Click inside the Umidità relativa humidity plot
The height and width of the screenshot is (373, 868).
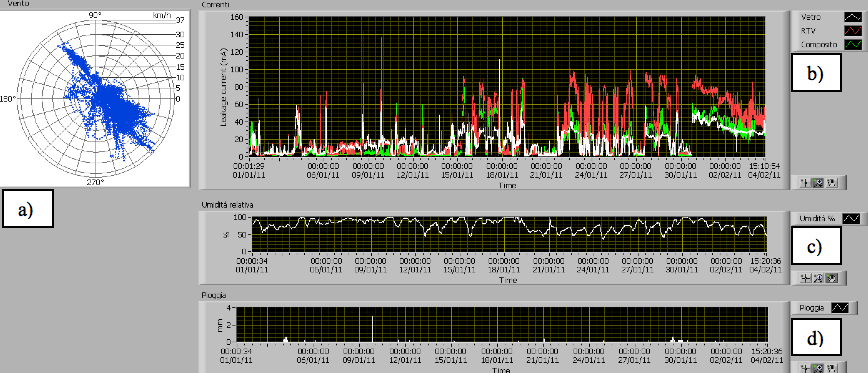(509, 234)
